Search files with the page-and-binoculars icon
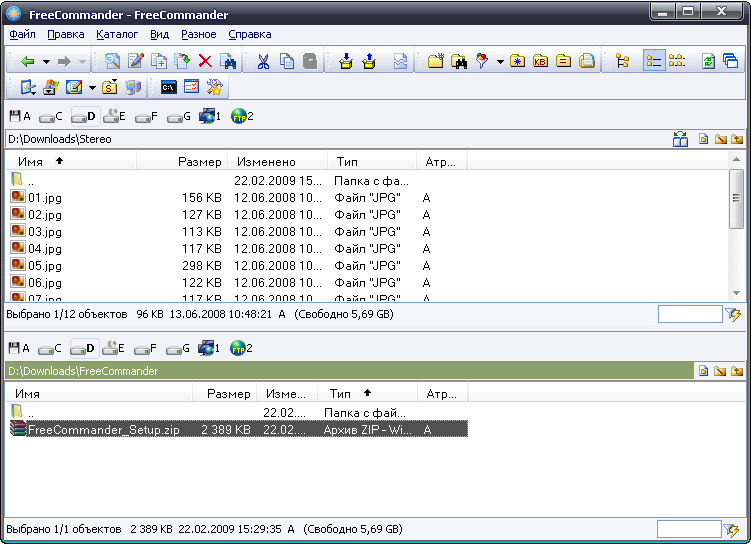 (x=228, y=61)
